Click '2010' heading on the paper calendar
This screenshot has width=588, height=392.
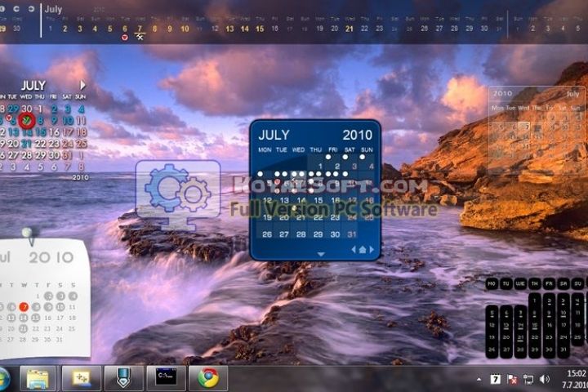point(51,257)
